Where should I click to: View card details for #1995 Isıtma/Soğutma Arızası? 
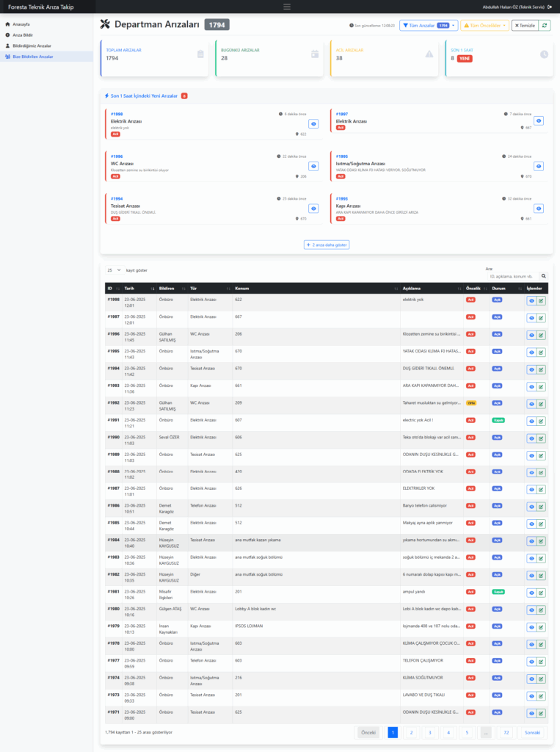[x=539, y=167]
